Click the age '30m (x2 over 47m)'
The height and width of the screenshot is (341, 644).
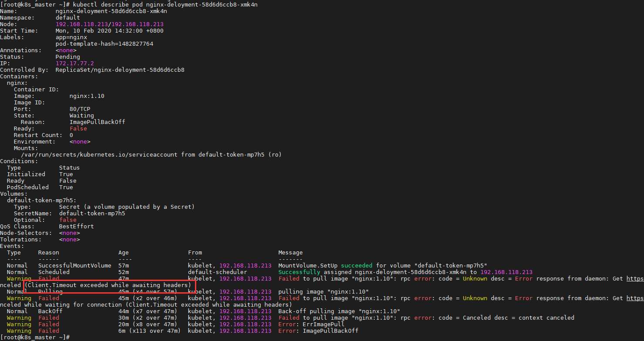[148, 318]
